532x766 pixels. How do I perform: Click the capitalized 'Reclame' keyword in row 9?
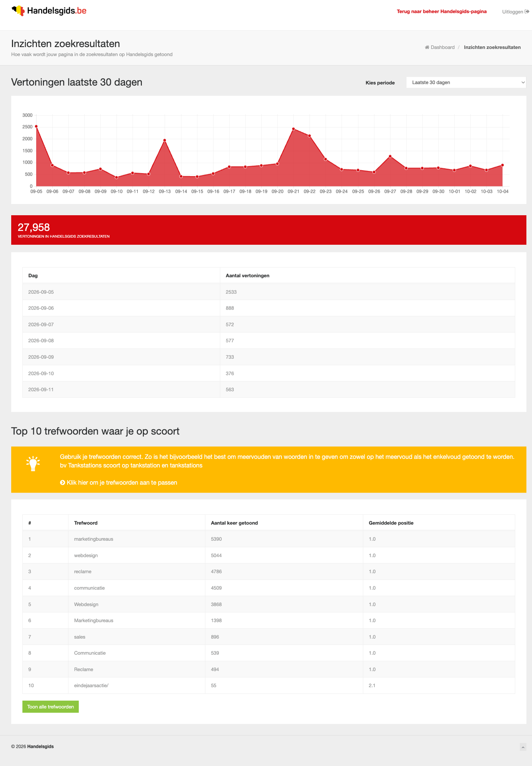coord(84,670)
